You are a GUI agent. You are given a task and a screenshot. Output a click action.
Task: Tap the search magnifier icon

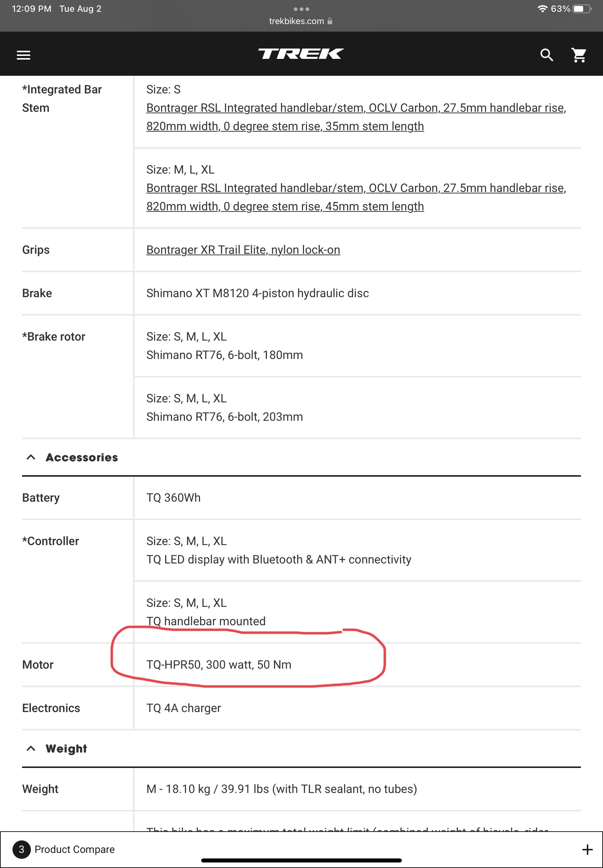pos(546,55)
